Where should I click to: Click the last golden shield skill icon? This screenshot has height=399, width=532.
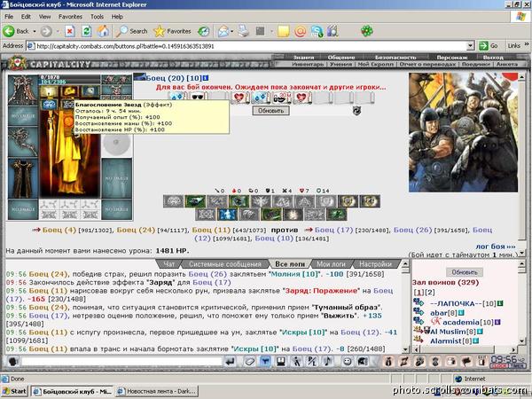click(x=370, y=201)
